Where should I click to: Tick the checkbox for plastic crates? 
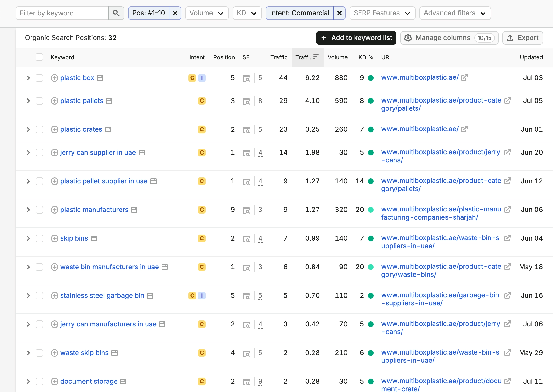pyautogui.click(x=39, y=129)
